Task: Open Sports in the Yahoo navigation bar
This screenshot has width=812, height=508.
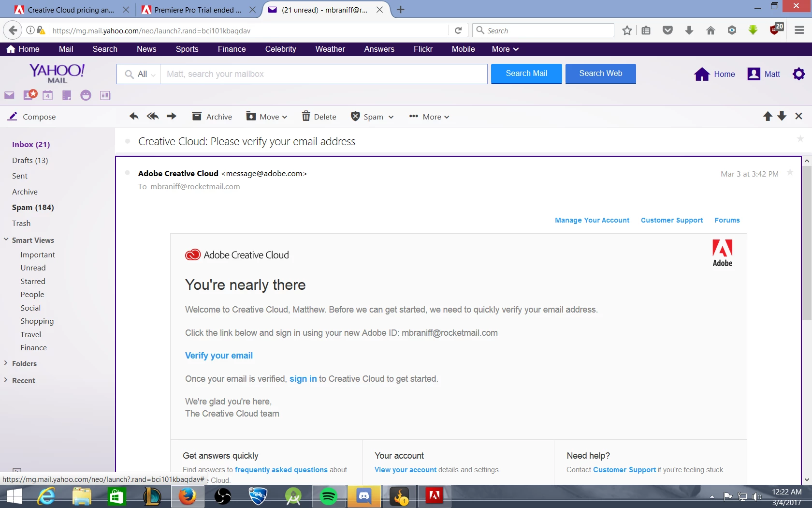Action: point(187,49)
